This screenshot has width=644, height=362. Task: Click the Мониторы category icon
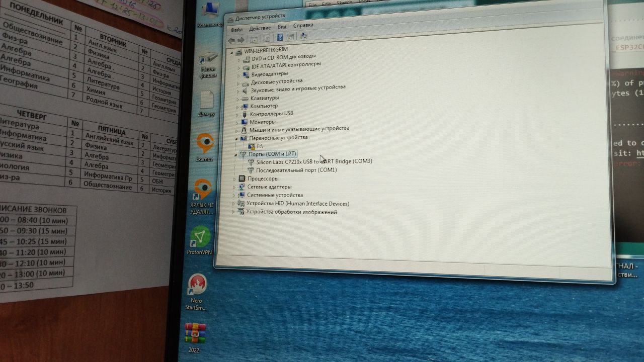coord(245,122)
